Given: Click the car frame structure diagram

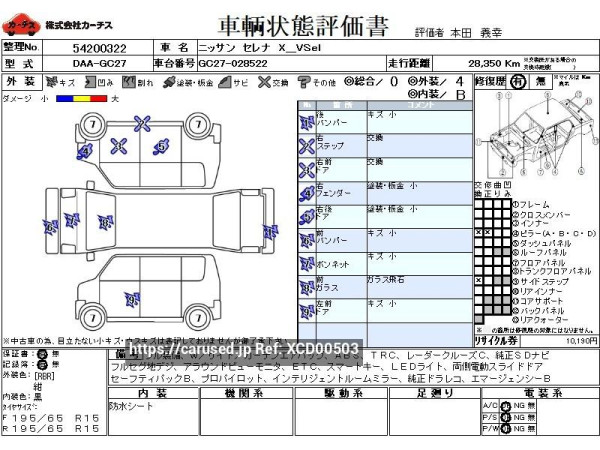Looking at the screenshot, I should click(536, 134).
